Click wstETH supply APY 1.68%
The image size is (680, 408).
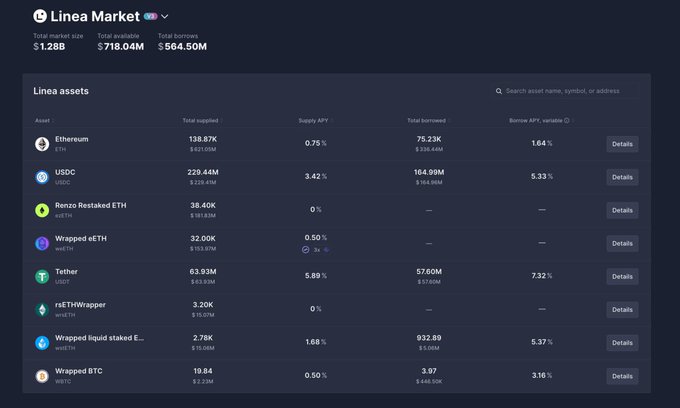(x=316, y=342)
